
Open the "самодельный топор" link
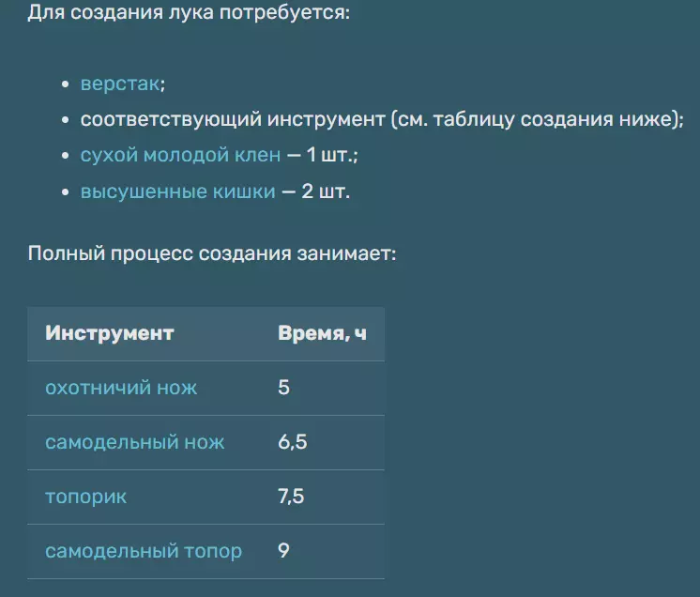tap(143, 551)
